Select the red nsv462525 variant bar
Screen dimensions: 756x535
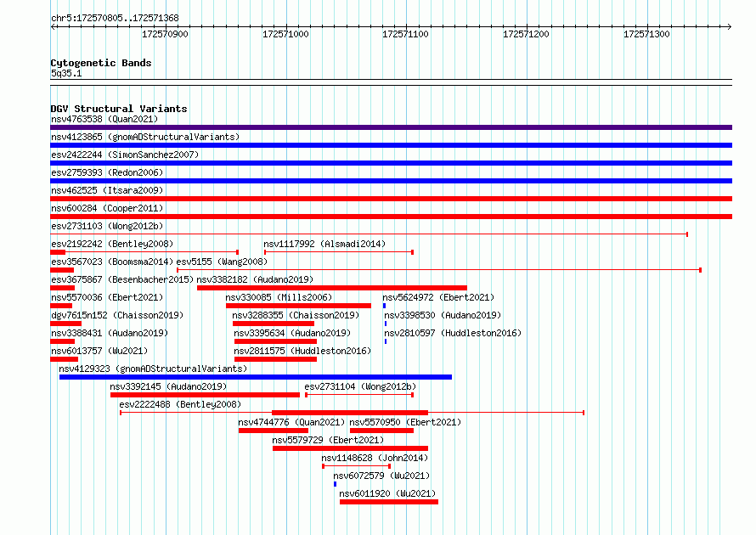(391, 199)
